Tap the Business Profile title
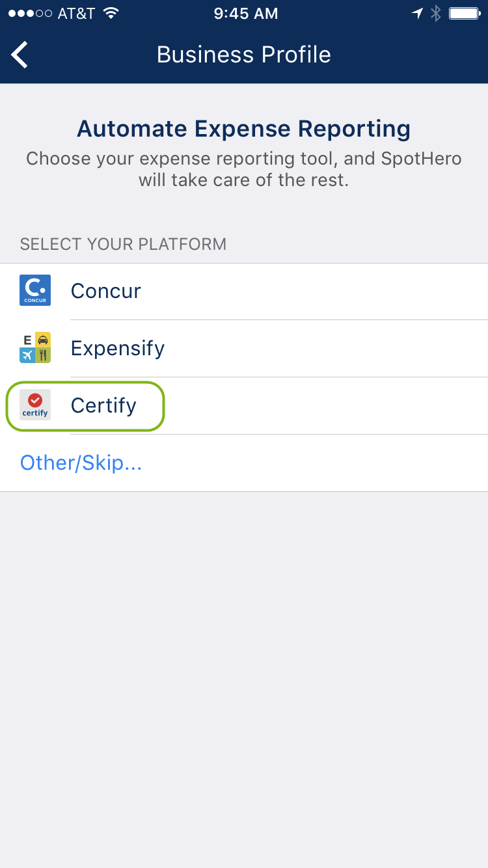The height and width of the screenshot is (868, 488). (x=244, y=55)
